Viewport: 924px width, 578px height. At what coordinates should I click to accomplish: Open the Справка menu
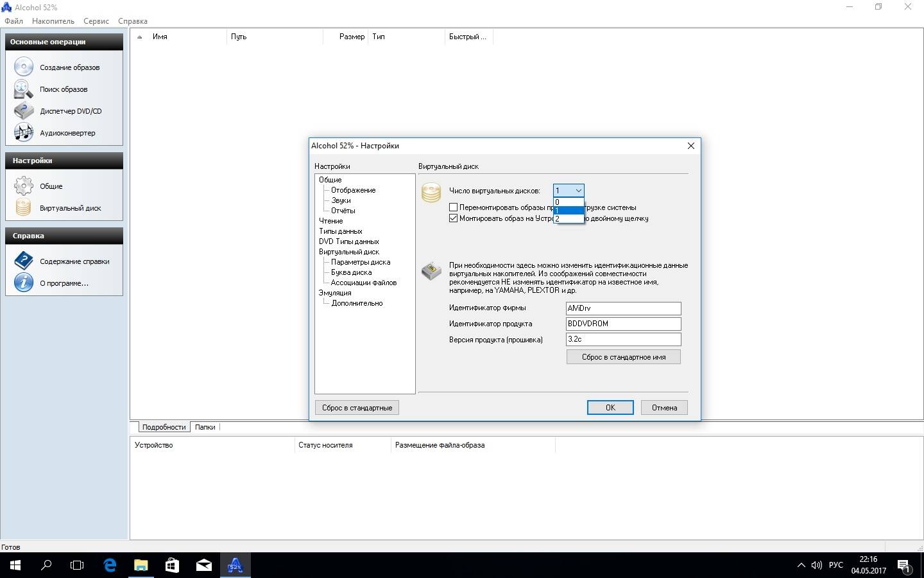pyautogui.click(x=133, y=21)
